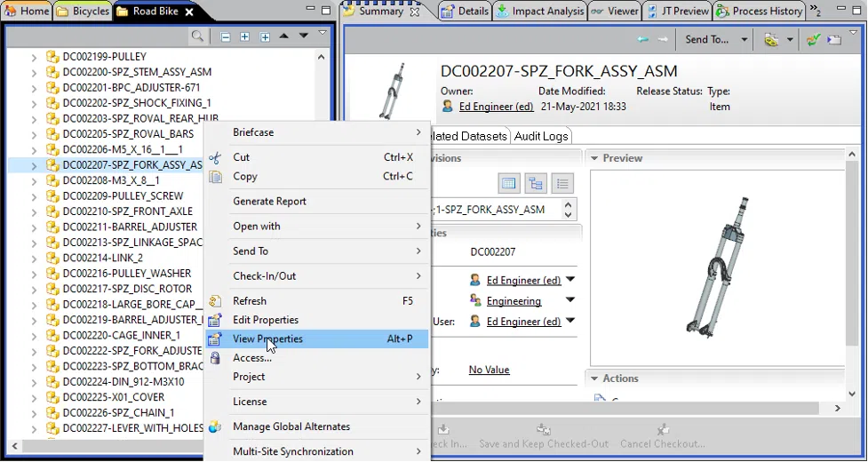The height and width of the screenshot is (462, 868).
Task: Click Save and Keep Checked-Out button
Action: (544, 437)
